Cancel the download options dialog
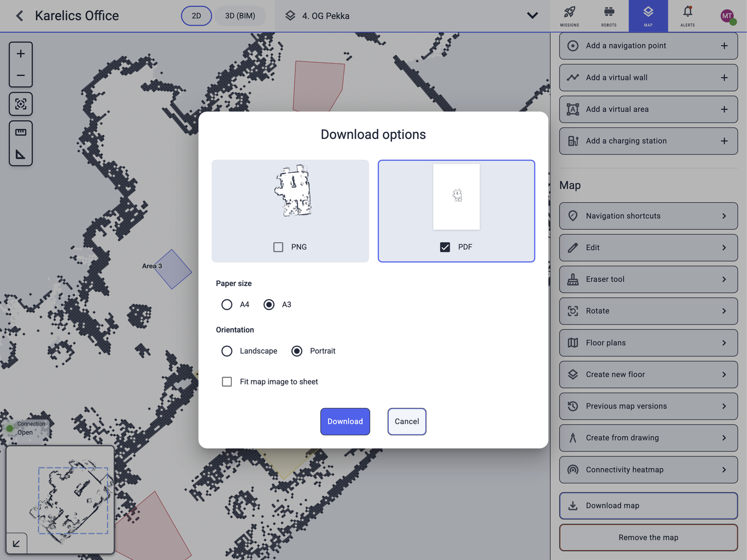Image resolution: width=747 pixels, height=560 pixels. point(407,422)
